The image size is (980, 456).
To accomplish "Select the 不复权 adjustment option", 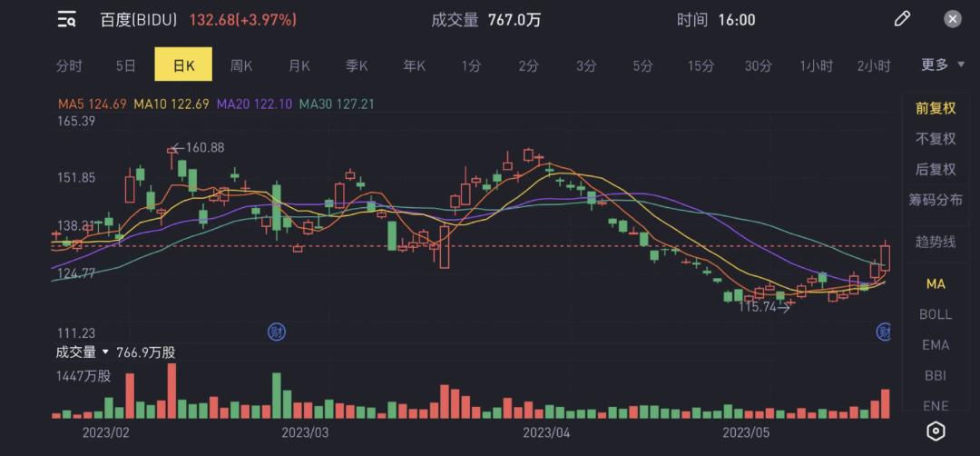I will [935, 138].
